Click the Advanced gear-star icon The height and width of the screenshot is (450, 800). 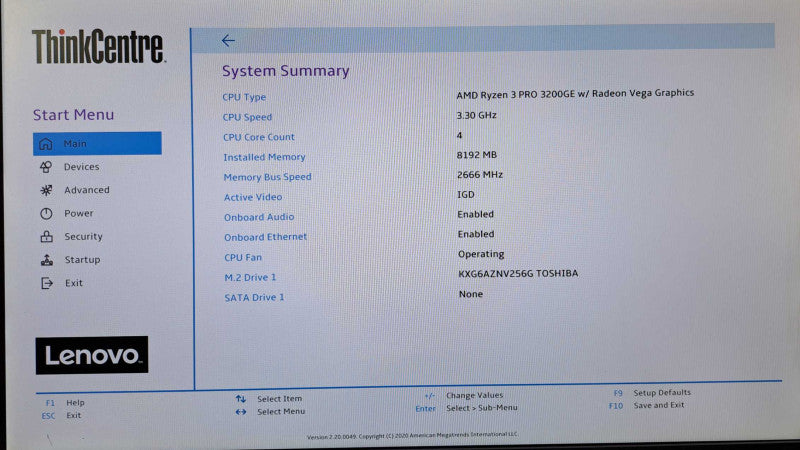[46, 190]
